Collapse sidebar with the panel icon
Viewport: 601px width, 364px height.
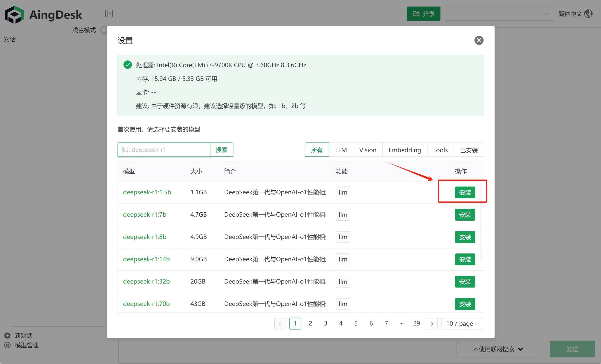pyautogui.click(x=109, y=13)
